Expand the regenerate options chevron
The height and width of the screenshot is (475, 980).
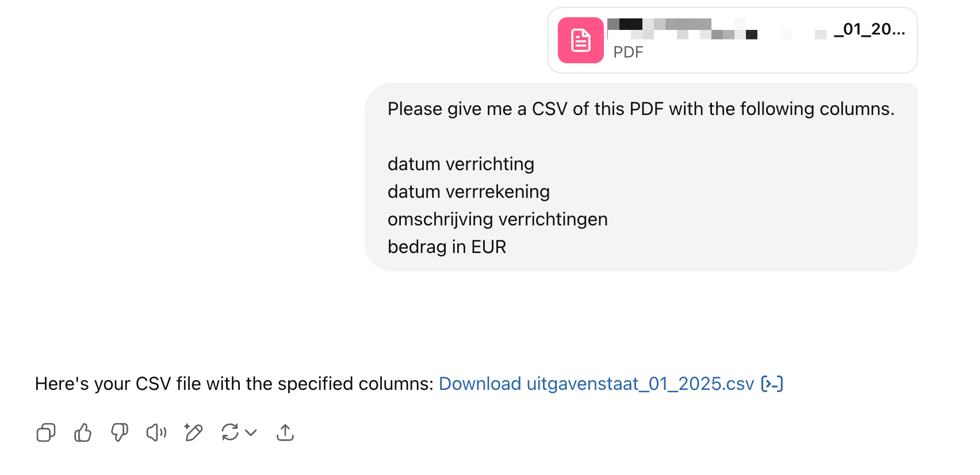pyautogui.click(x=251, y=432)
